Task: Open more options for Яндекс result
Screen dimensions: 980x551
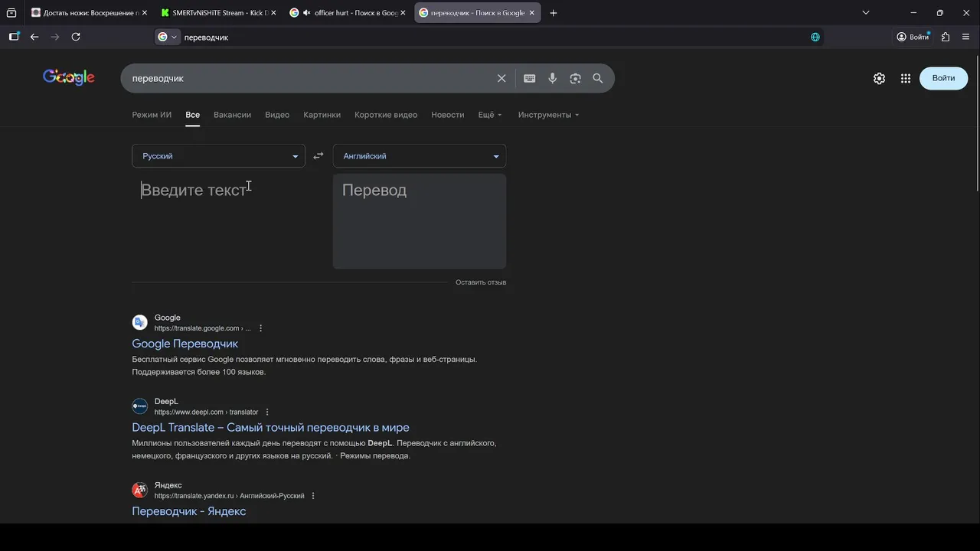Action: coord(313,496)
